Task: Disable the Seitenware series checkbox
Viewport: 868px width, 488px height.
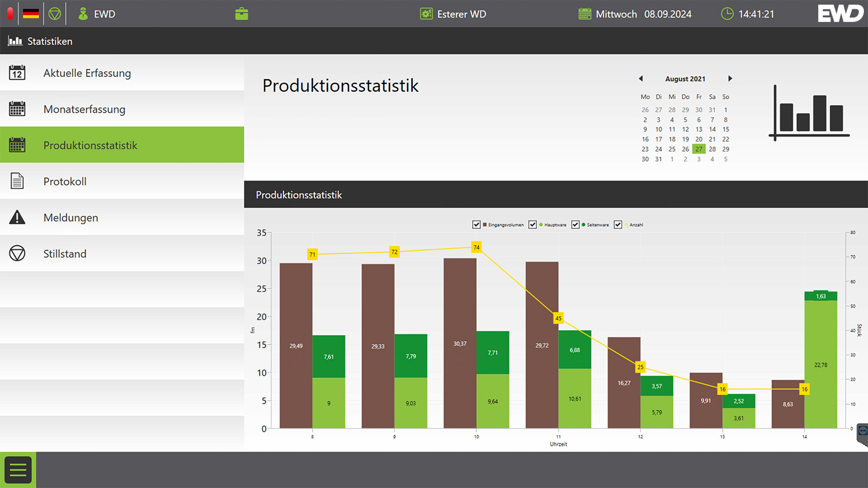Action: click(x=575, y=224)
